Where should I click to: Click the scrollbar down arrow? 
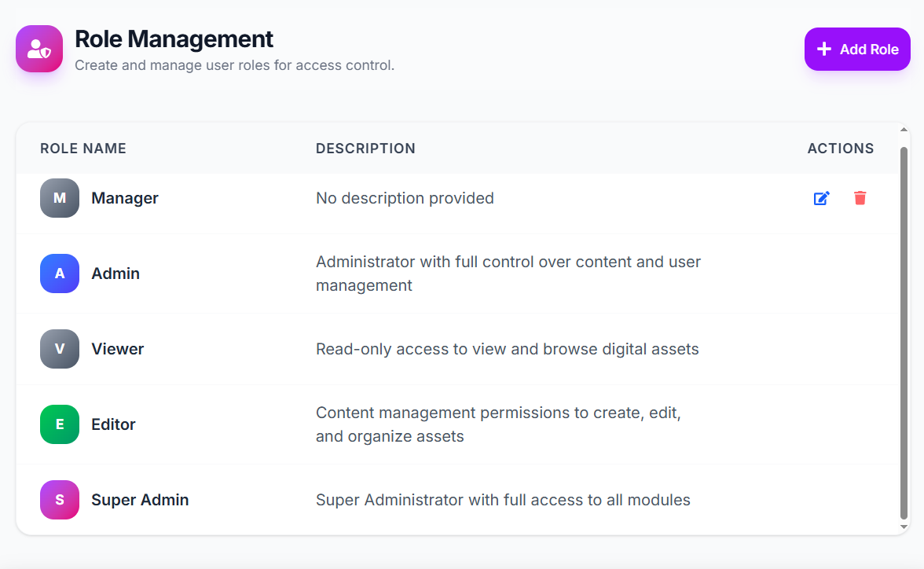[904, 527]
